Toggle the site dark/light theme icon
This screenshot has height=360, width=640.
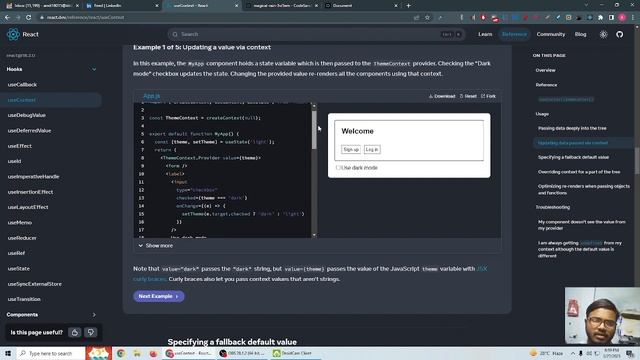tap(603, 34)
